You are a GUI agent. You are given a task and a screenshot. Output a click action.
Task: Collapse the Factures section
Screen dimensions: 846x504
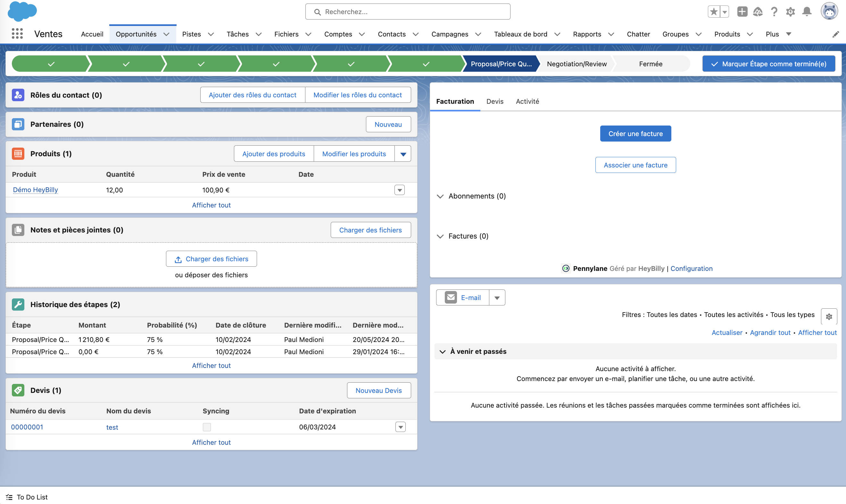[x=440, y=236]
